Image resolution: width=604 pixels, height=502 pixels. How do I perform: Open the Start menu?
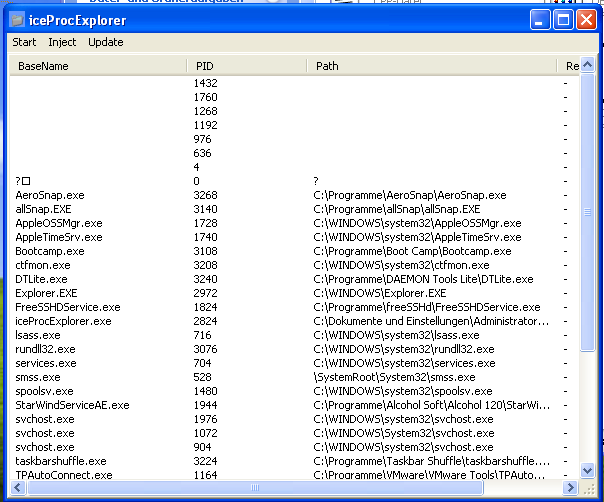pyautogui.click(x=24, y=42)
